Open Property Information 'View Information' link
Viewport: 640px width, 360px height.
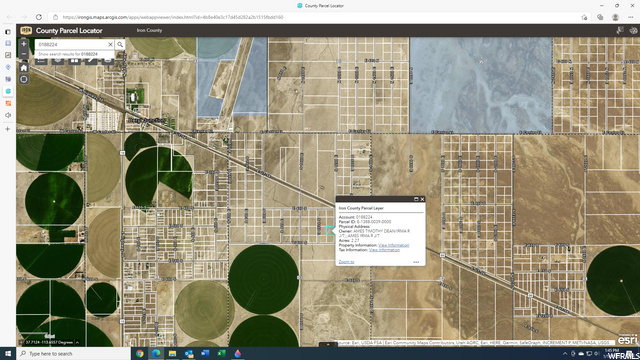pos(393,245)
